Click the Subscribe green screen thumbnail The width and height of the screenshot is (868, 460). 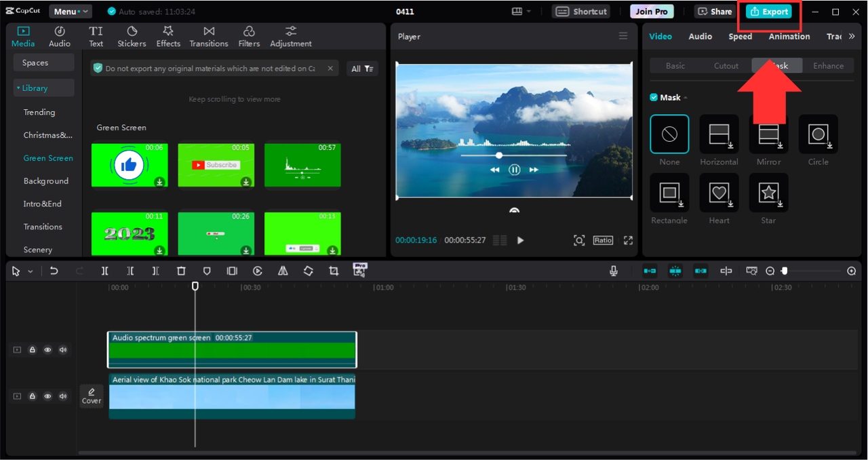pyautogui.click(x=216, y=164)
